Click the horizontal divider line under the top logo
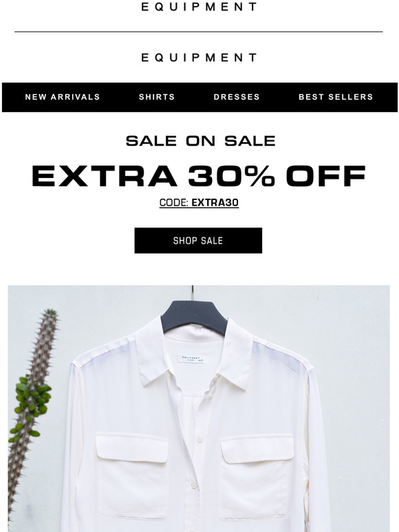Viewport: 399px width, 532px height. pos(199,32)
